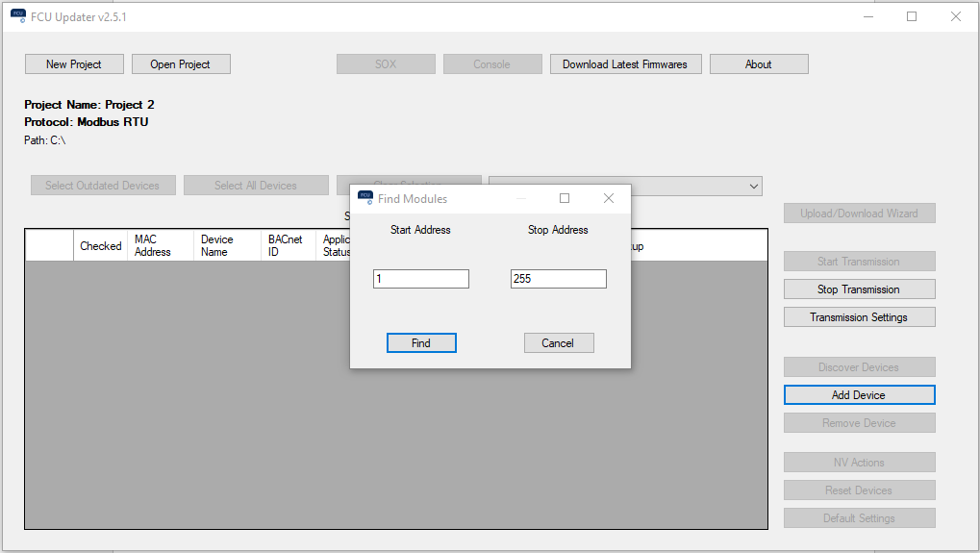Click the Start Address input field
980x553 pixels.
coord(421,279)
